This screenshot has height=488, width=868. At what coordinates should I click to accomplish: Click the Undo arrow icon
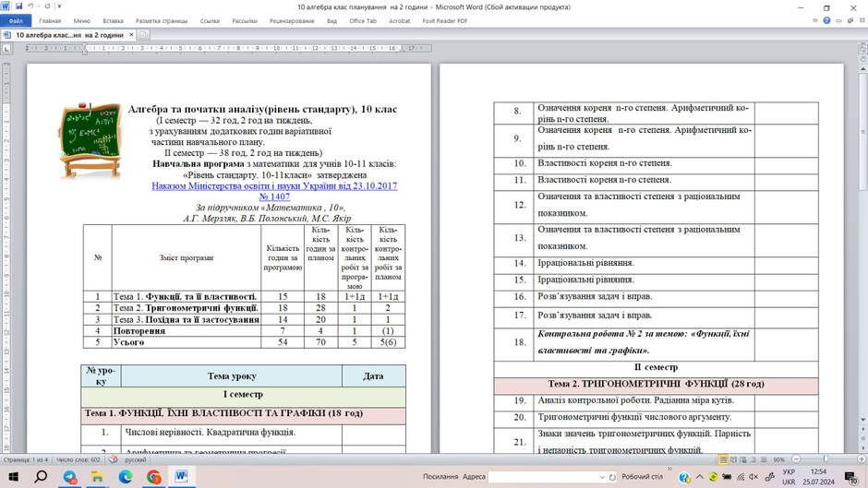(30, 6)
